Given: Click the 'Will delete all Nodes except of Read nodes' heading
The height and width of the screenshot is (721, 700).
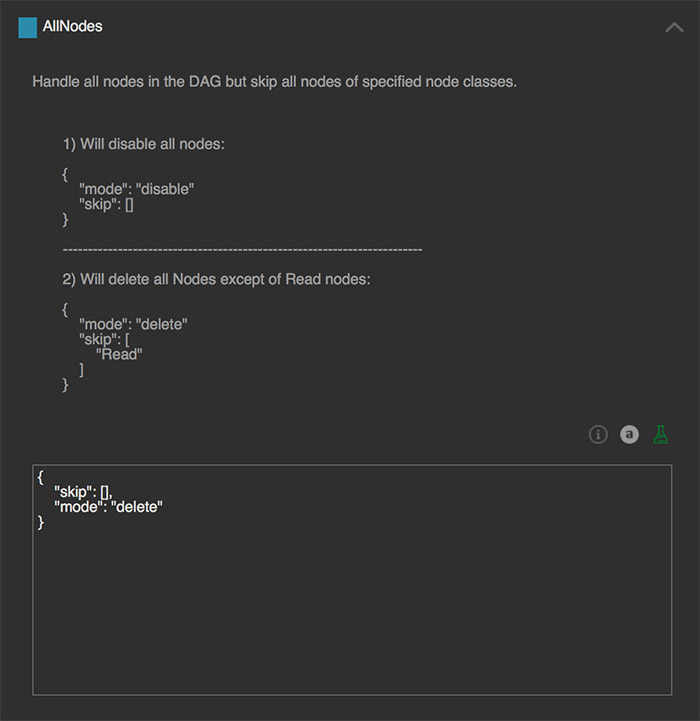Looking at the screenshot, I should click(x=216, y=279).
